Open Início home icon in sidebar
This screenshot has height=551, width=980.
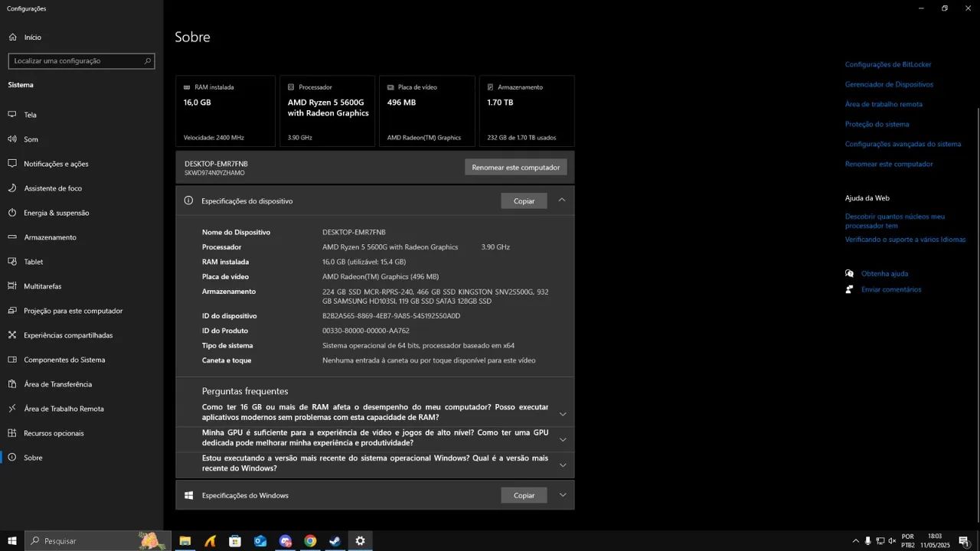click(12, 37)
